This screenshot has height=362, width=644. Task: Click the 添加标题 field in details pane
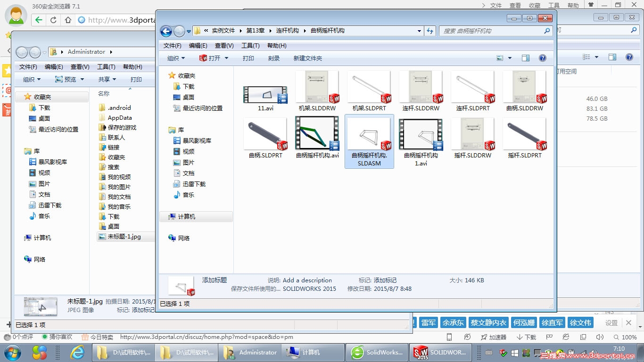click(x=215, y=280)
